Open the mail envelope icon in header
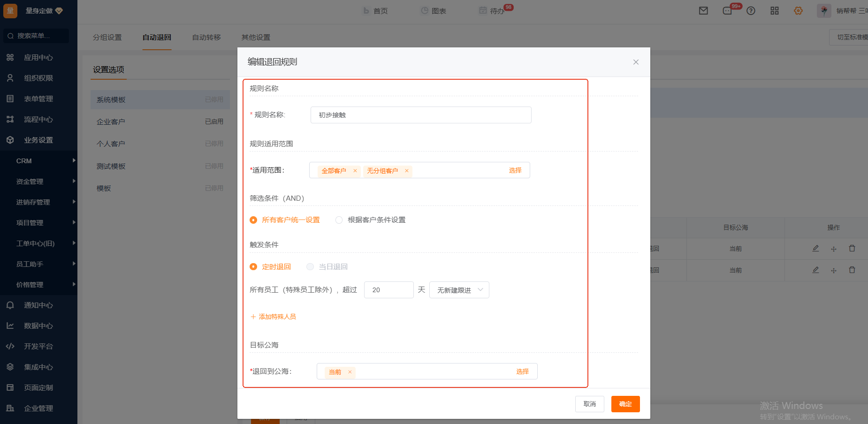The height and width of the screenshot is (424, 868). 703,11
